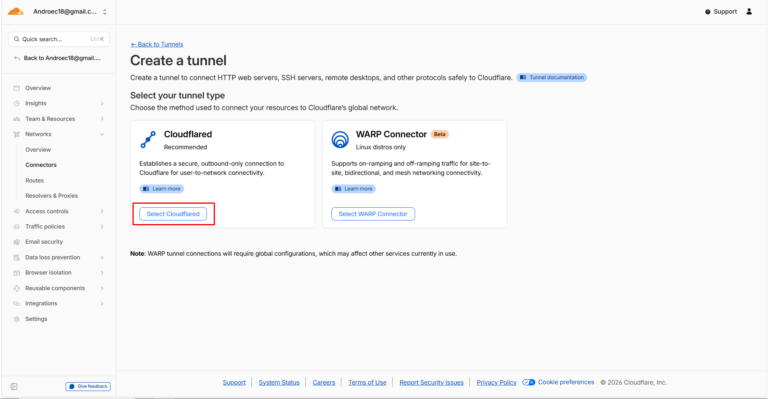
Task: Click the Integrations sidebar icon
Action: point(17,304)
